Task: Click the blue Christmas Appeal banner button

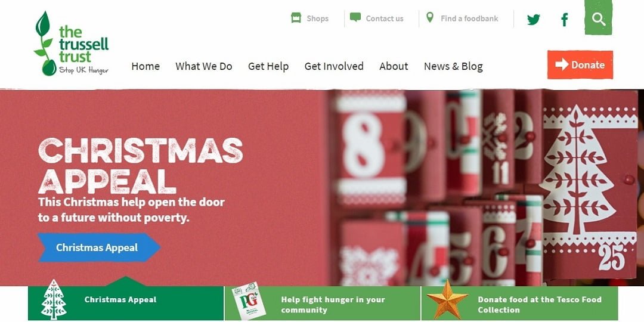Action: (99, 247)
